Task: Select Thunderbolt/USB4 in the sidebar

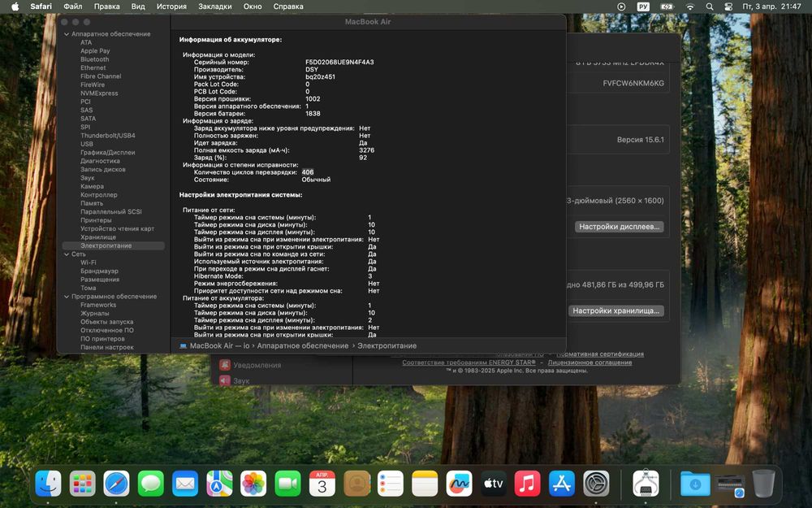Action: 108,136
